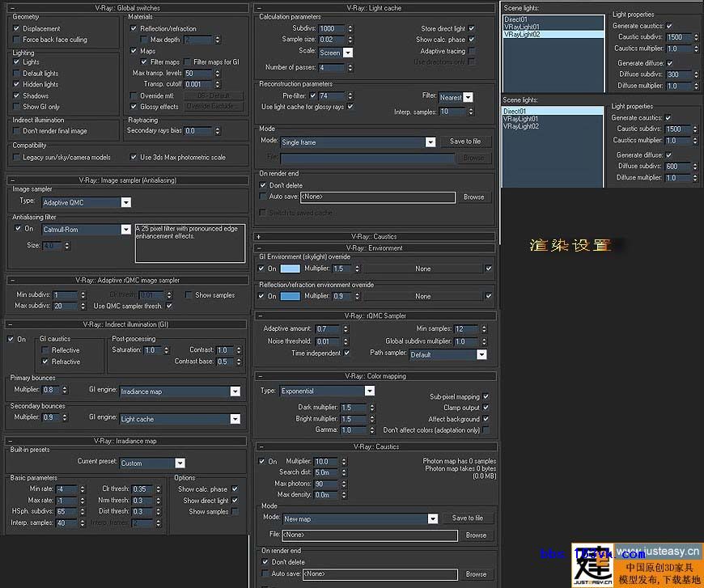
Task: Click Browse next to Caustics File field
Action: point(476,535)
